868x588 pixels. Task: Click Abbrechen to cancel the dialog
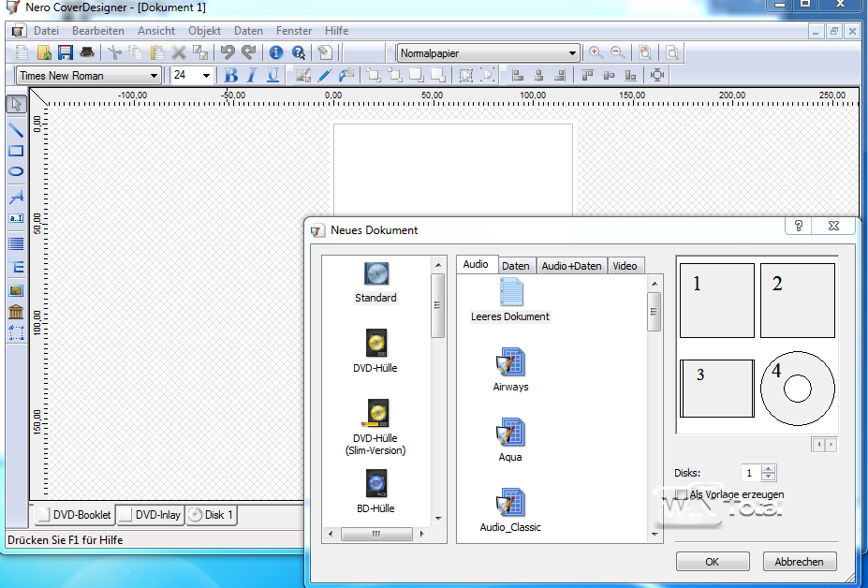(799, 562)
